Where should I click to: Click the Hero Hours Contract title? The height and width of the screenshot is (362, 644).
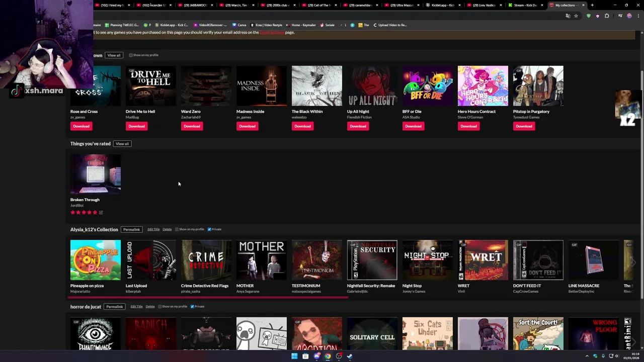(476, 112)
